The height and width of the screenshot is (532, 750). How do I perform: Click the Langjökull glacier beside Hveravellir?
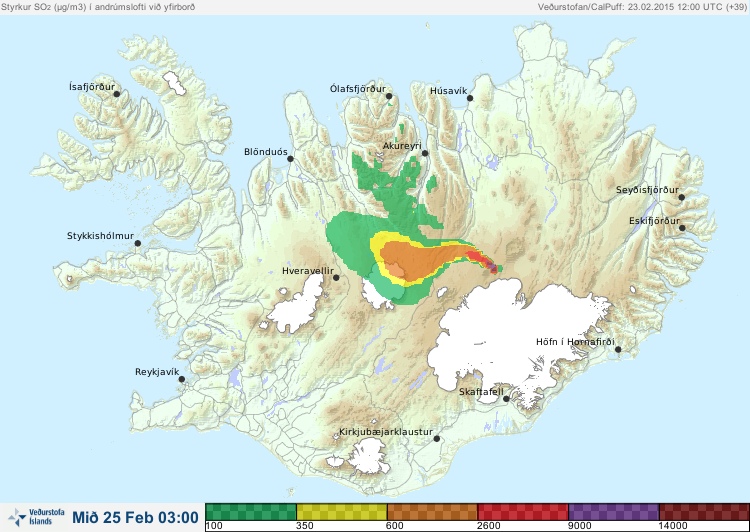tap(298, 305)
